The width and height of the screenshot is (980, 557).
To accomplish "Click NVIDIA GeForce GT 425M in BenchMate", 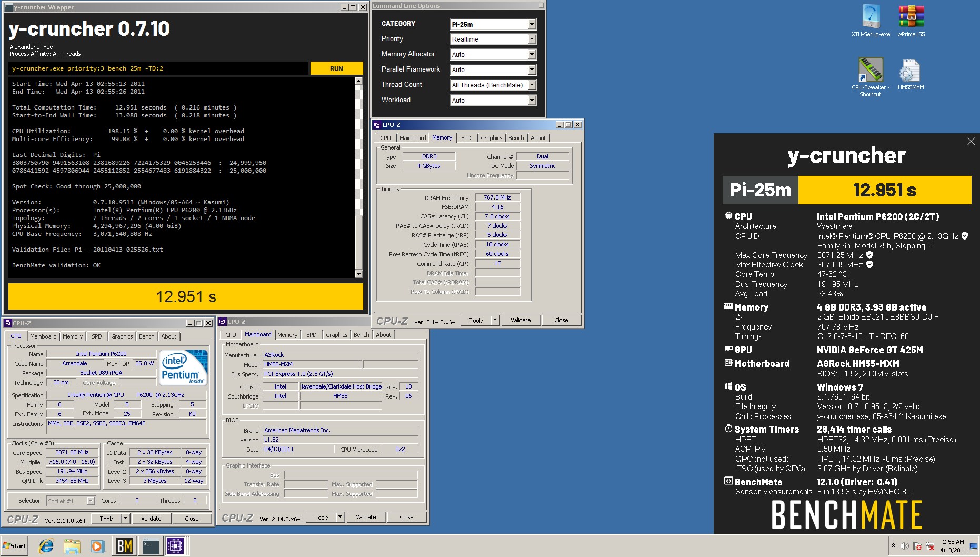I will (869, 350).
